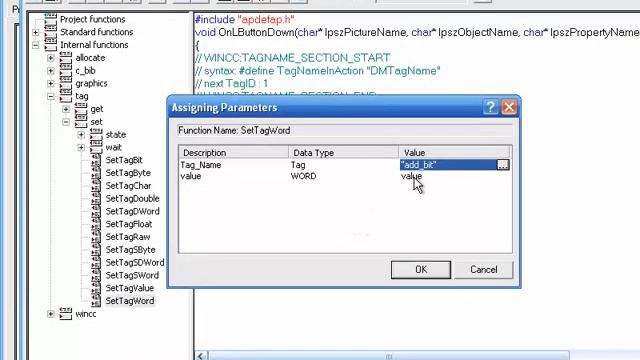Select SetTagDWord label in tree
Image resolution: width=640 pixels, height=360 pixels.
point(132,211)
